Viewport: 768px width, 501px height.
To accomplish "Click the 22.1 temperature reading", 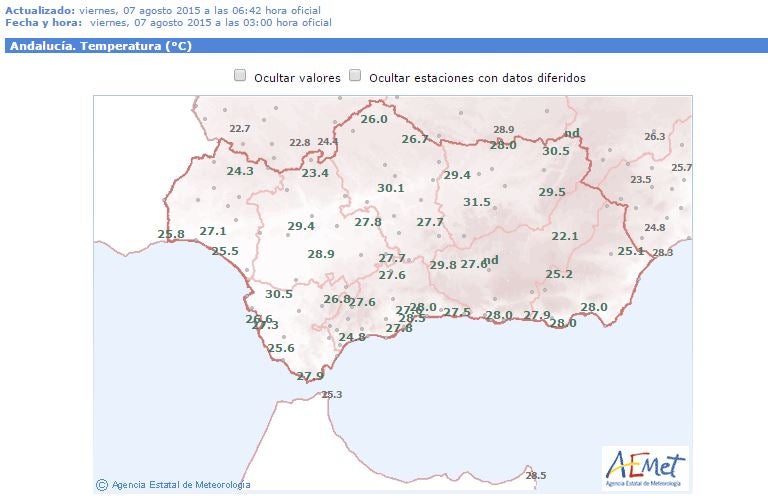I will click(565, 236).
